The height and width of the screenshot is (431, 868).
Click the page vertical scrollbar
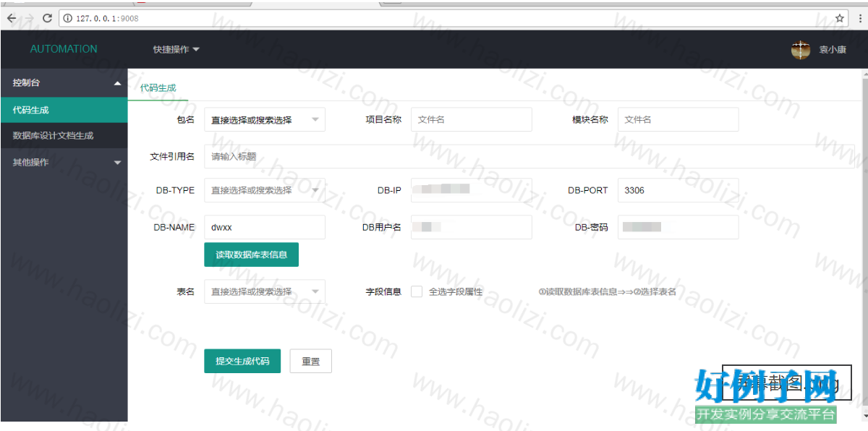(x=864, y=246)
